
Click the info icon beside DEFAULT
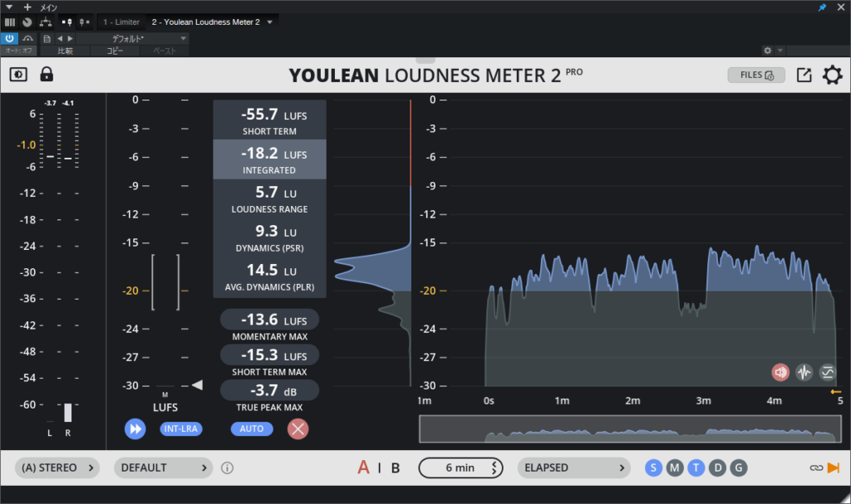[228, 467]
